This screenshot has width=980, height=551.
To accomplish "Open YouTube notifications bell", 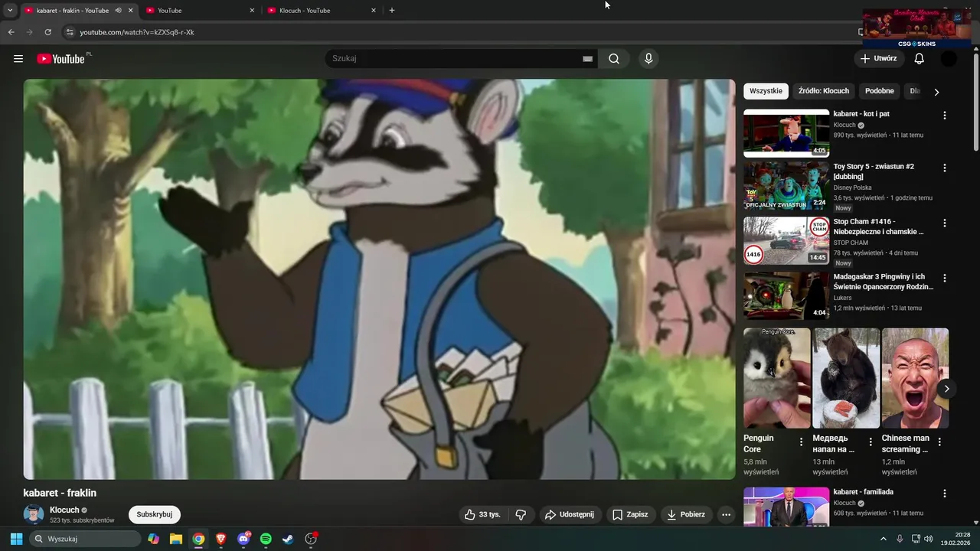I will click(x=920, y=59).
